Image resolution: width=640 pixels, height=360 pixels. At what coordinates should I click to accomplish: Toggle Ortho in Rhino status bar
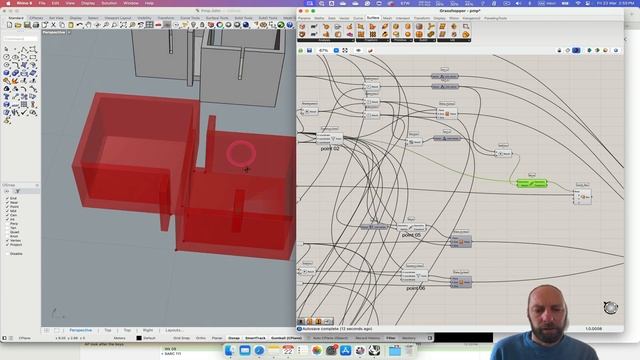click(x=201, y=338)
